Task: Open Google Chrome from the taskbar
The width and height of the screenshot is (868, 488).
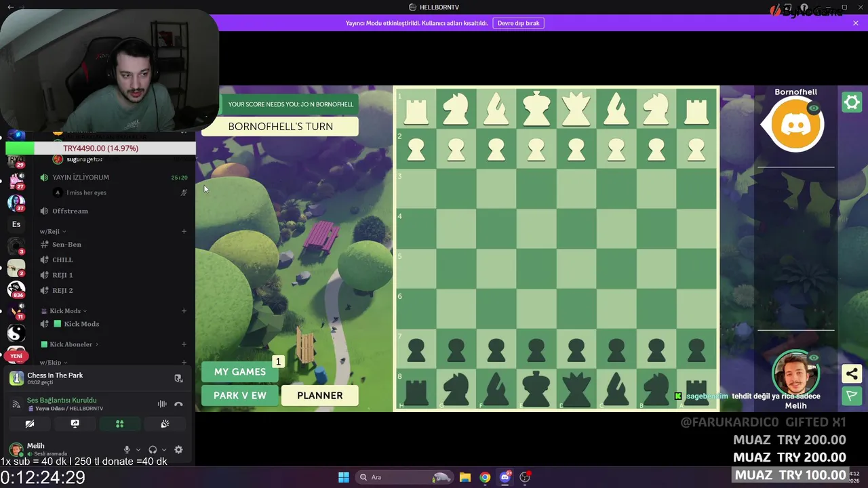Action: 485,477
